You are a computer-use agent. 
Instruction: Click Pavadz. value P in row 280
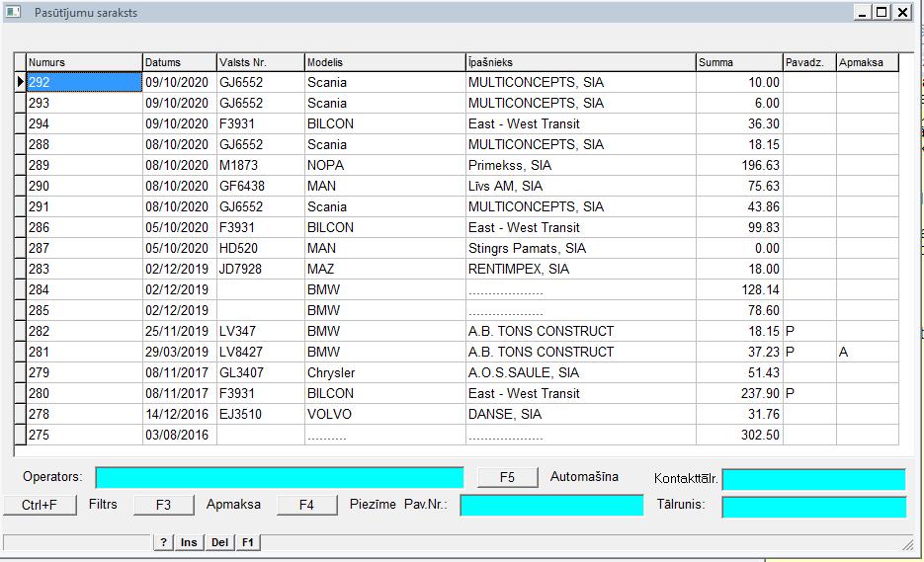pyautogui.click(x=809, y=393)
